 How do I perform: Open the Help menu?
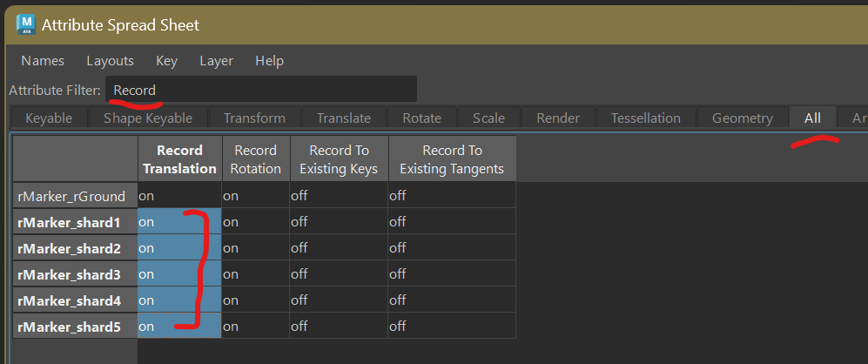[x=269, y=61]
